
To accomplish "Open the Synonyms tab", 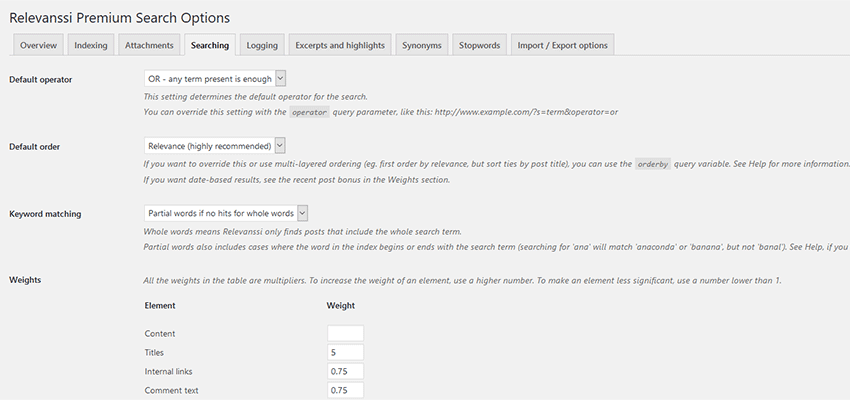I will pos(421,45).
